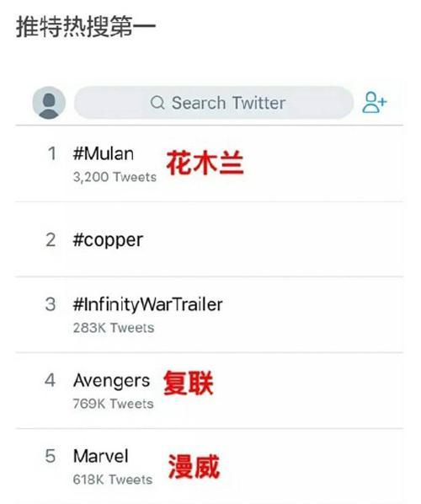Image resolution: width=421 pixels, height=504 pixels.
Task: Click rank number 2 beside #copper
Action: click(x=51, y=240)
